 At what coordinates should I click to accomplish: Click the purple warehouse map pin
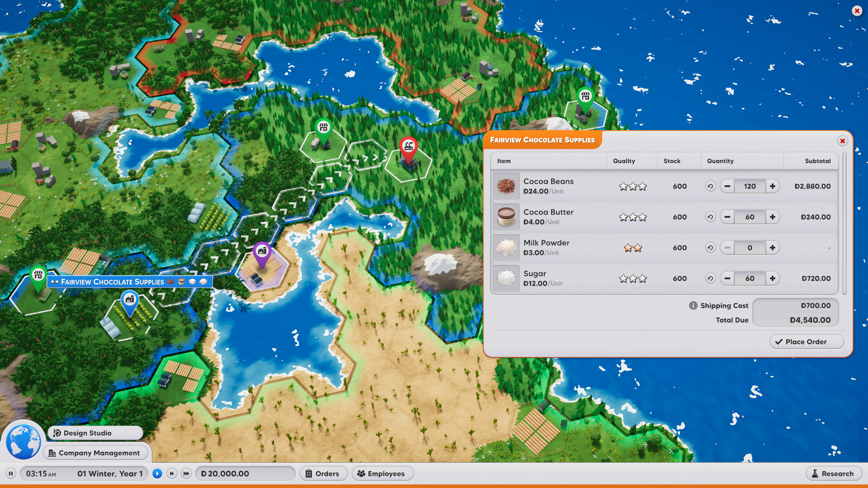click(262, 252)
